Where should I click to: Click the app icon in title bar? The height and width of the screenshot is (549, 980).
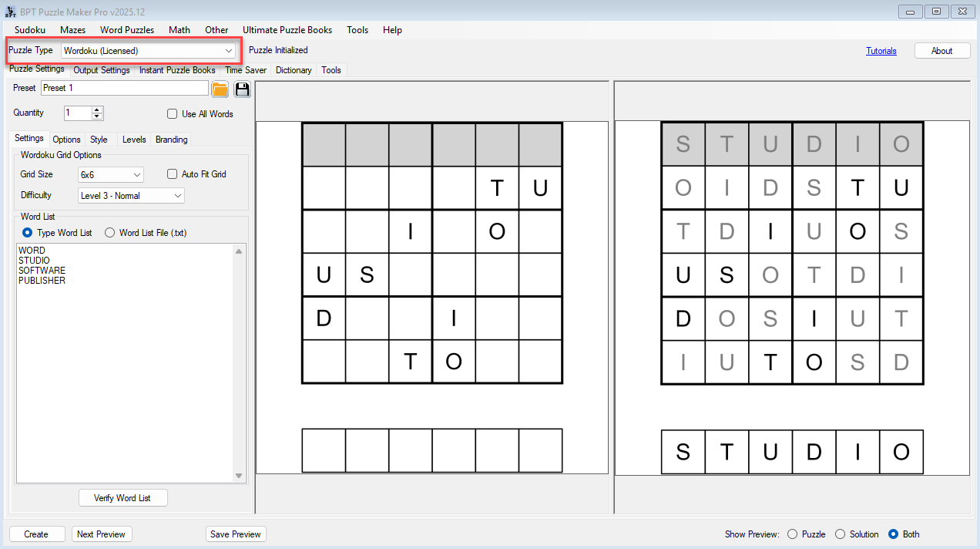(x=10, y=12)
